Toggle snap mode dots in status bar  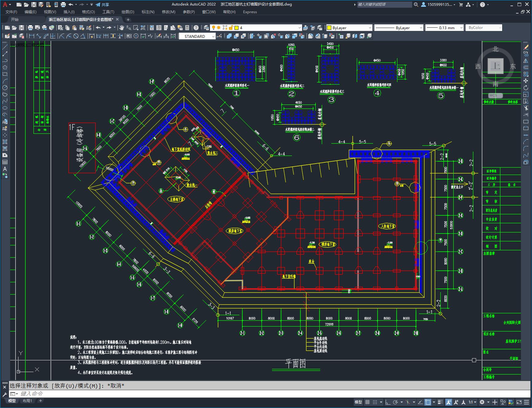click(375, 402)
